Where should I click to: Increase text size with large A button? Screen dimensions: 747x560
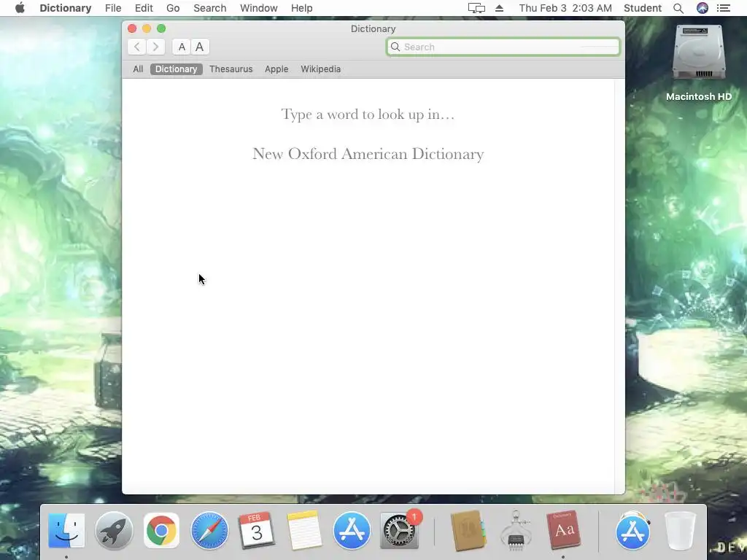pyautogui.click(x=200, y=47)
